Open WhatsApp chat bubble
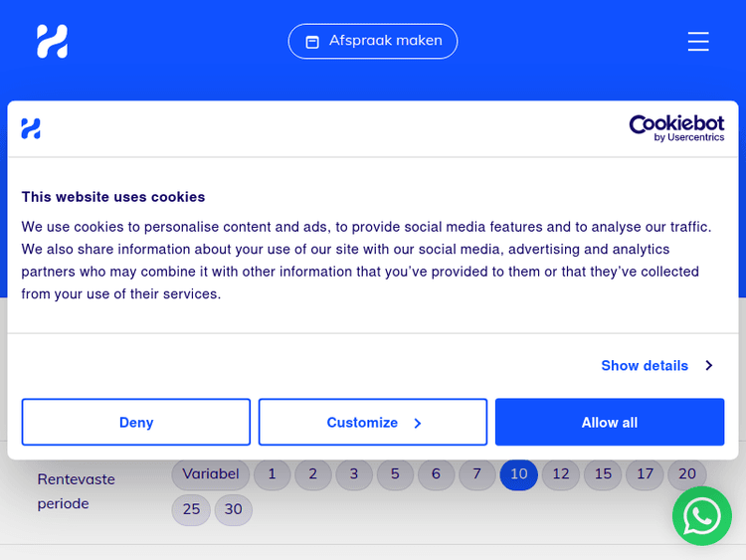The height and width of the screenshot is (560, 746). tap(701, 515)
